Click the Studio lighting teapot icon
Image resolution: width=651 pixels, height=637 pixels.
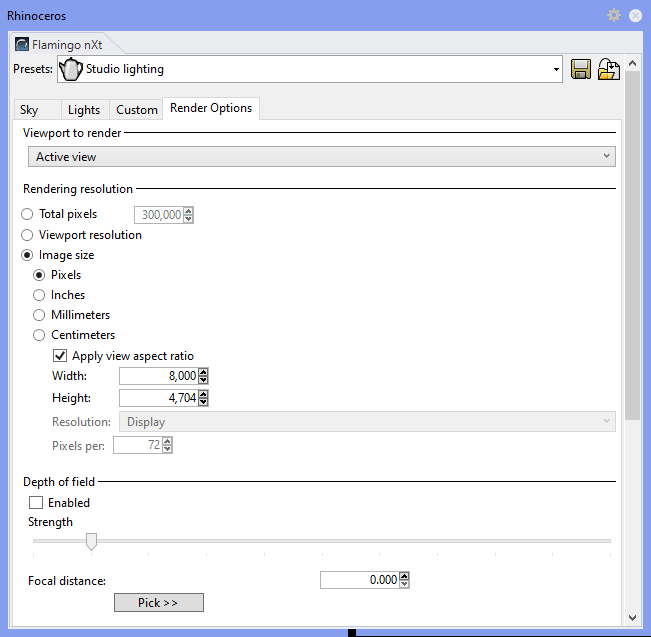(71, 69)
